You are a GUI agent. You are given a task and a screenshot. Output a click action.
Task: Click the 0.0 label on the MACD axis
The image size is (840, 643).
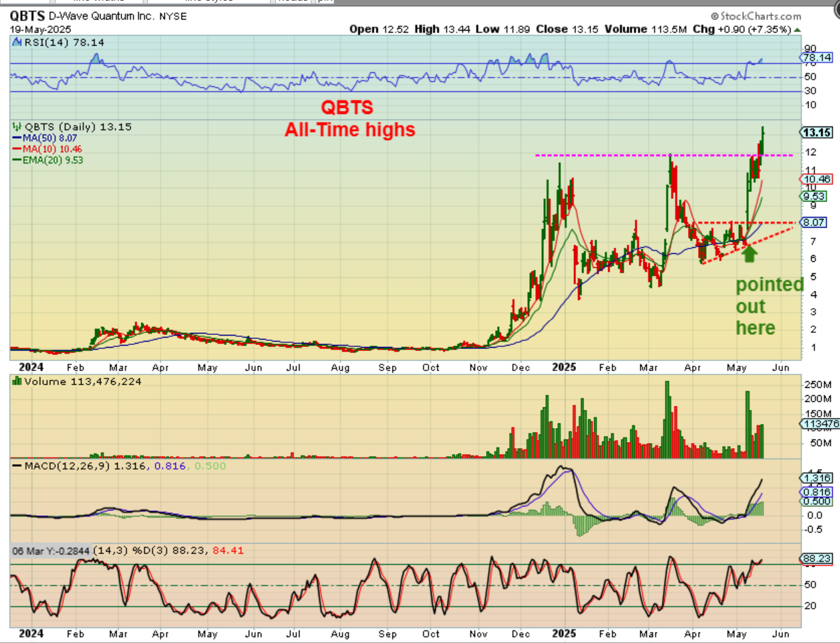pyautogui.click(x=815, y=515)
